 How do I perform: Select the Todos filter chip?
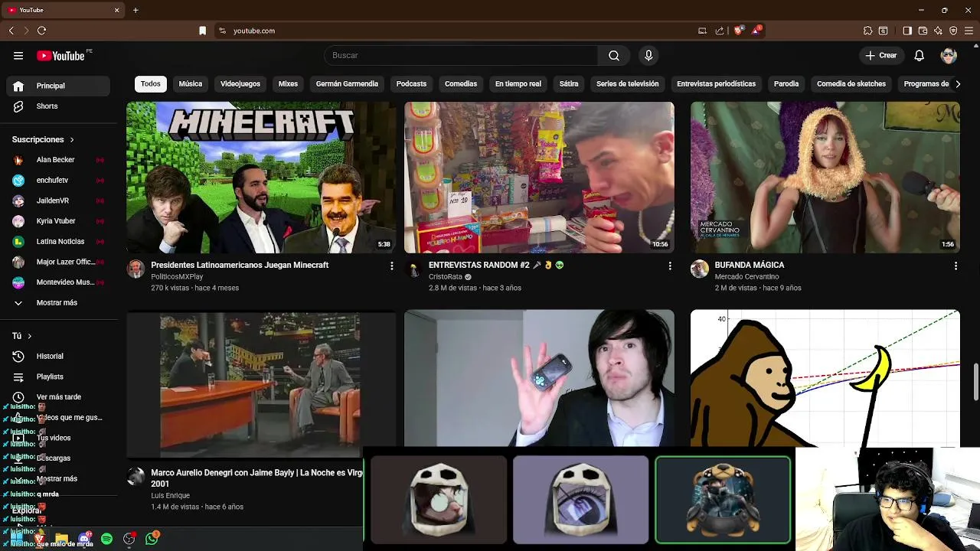pyautogui.click(x=151, y=84)
